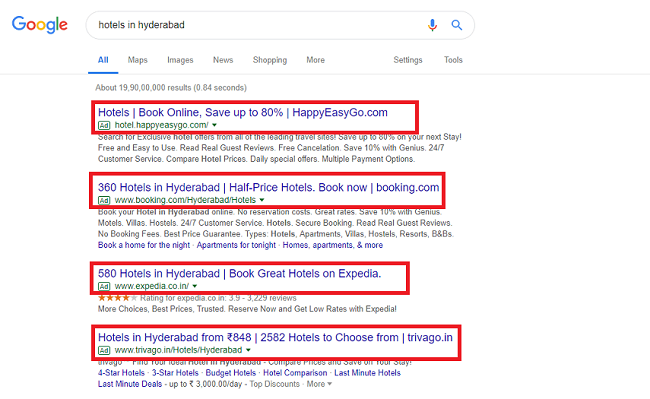Open the Last Minute Hotels sitelink

367,373
